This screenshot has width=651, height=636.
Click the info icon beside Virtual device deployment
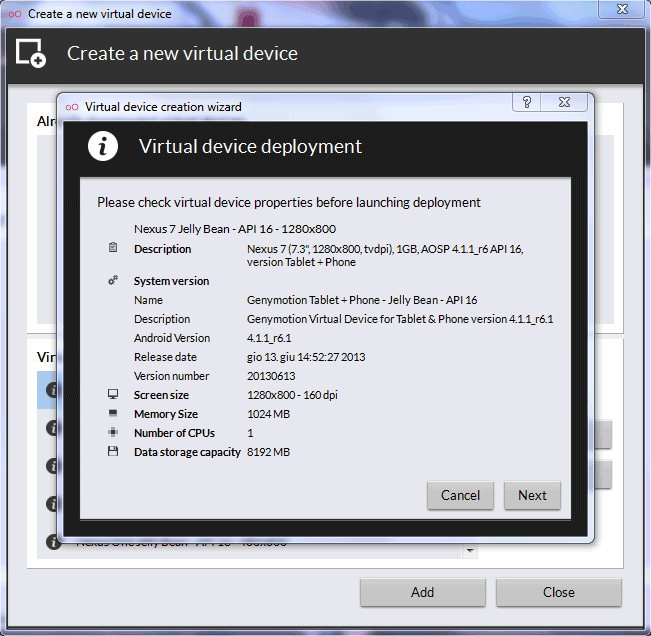coord(103,146)
